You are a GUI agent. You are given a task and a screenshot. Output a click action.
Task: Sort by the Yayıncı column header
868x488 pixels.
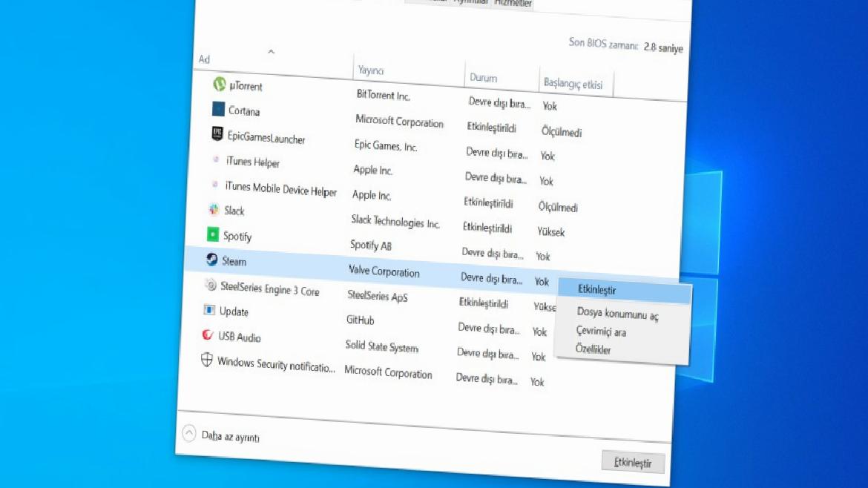point(371,70)
